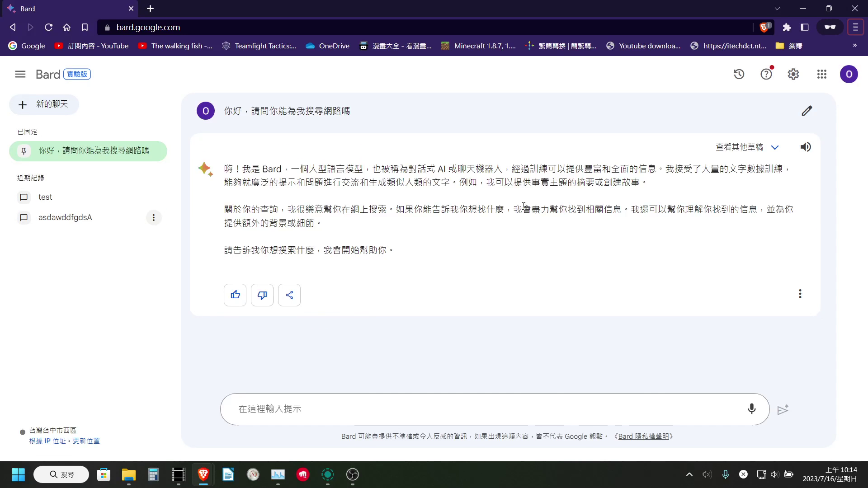The height and width of the screenshot is (488, 868).
Task: Open the Youtube downloa... bookmark
Action: tap(643, 46)
